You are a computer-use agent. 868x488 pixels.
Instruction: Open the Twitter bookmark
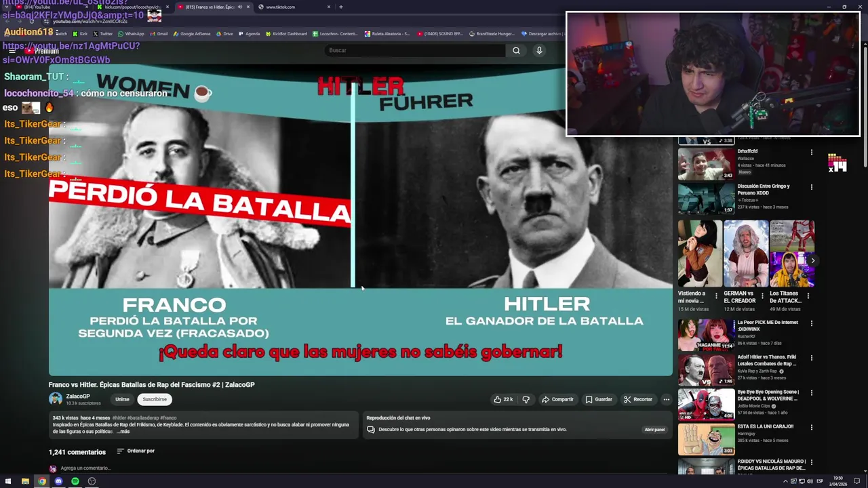pyautogui.click(x=103, y=34)
